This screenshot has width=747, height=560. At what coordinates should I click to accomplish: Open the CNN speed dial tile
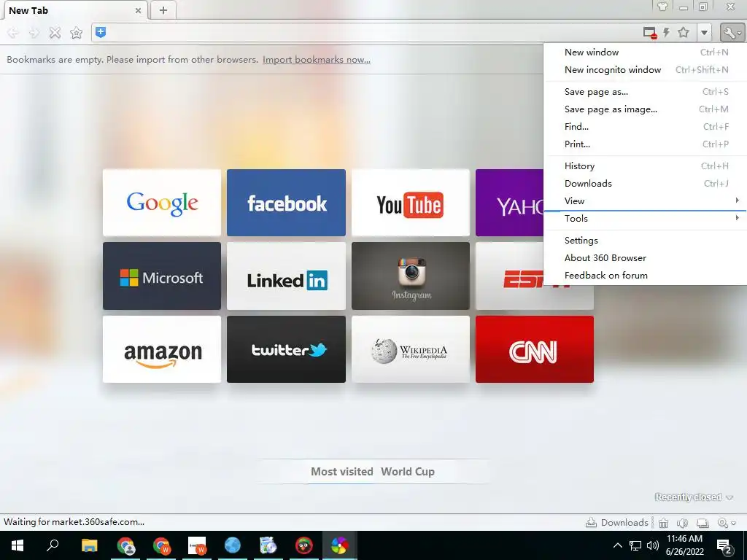pos(535,349)
